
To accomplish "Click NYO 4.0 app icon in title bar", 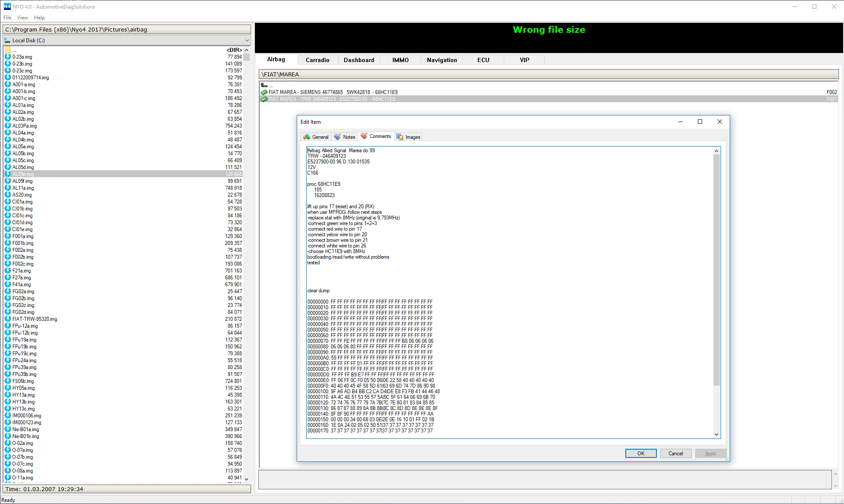I will click(x=7, y=6).
